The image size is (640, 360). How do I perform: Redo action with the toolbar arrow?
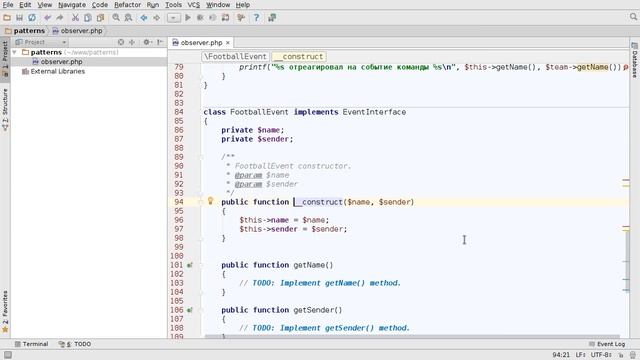click(60, 18)
